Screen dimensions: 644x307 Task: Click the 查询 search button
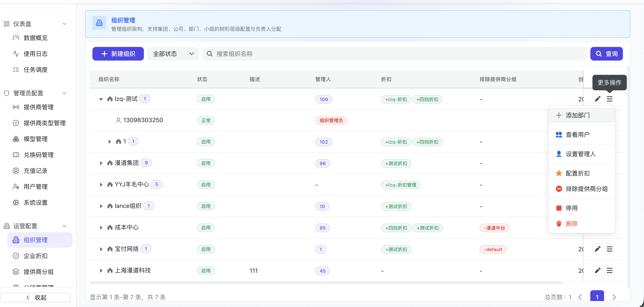pyautogui.click(x=606, y=54)
